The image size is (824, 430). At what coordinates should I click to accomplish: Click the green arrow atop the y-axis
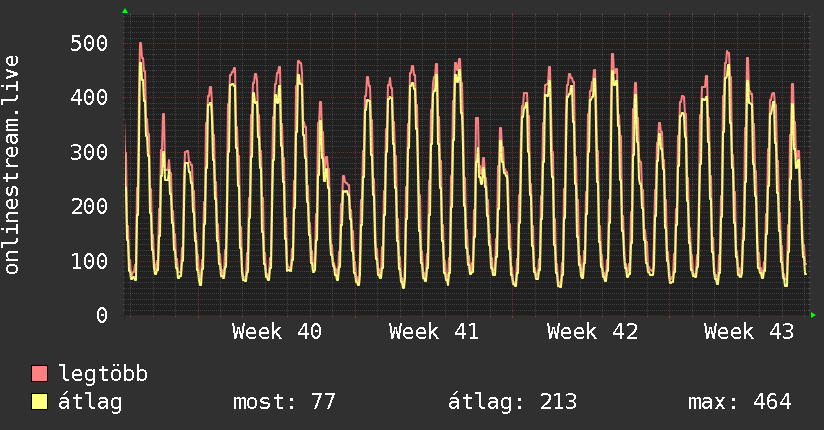point(125,11)
